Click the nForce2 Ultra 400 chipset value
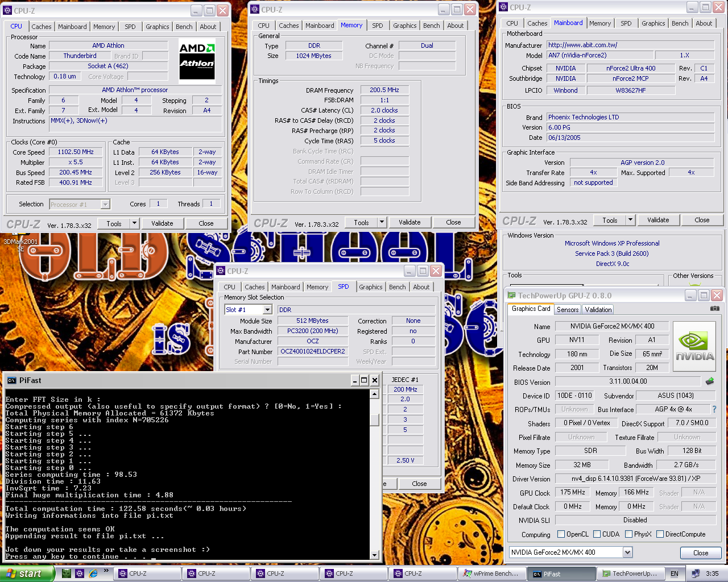 click(x=630, y=68)
